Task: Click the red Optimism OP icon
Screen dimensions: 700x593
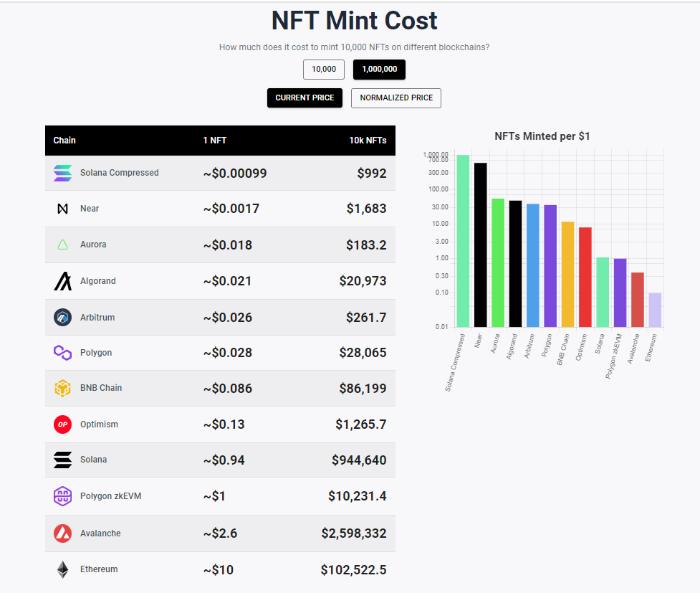Action: 62,424
